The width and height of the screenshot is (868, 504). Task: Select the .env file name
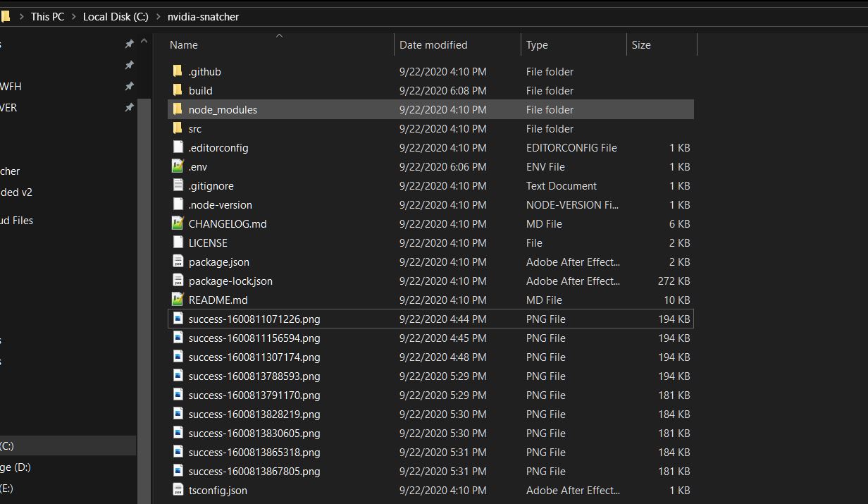(197, 166)
